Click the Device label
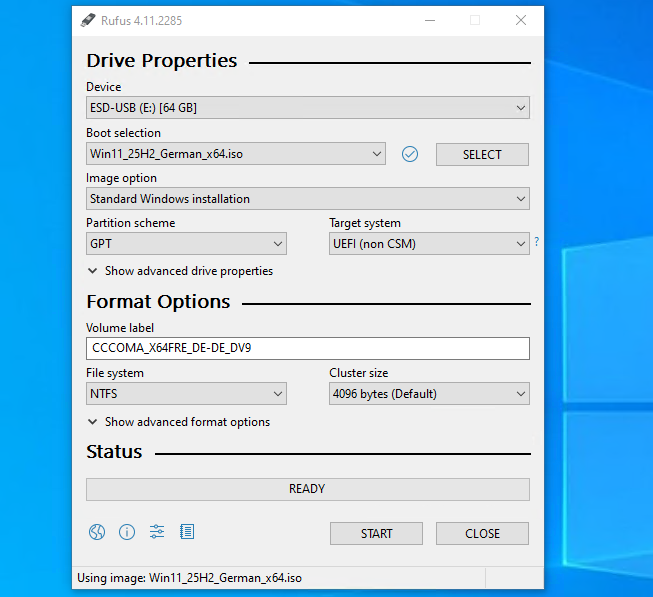This screenshot has width=653, height=597. [x=104, y=87]
